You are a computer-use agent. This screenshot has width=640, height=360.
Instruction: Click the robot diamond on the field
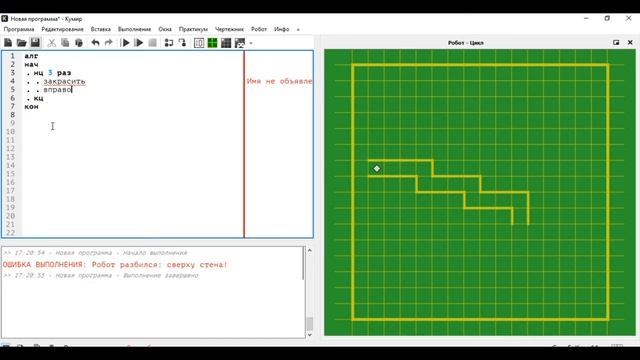tap(376, 168)
